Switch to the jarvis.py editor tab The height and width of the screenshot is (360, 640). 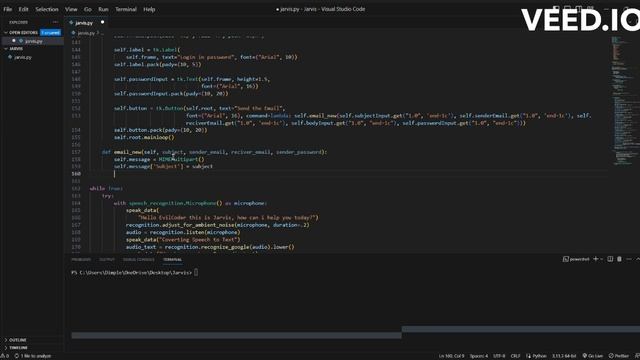(x=84, y=23)
